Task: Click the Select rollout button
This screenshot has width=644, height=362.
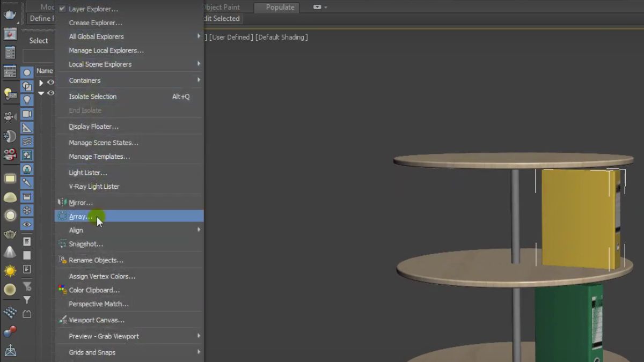Action: point(38,40)
